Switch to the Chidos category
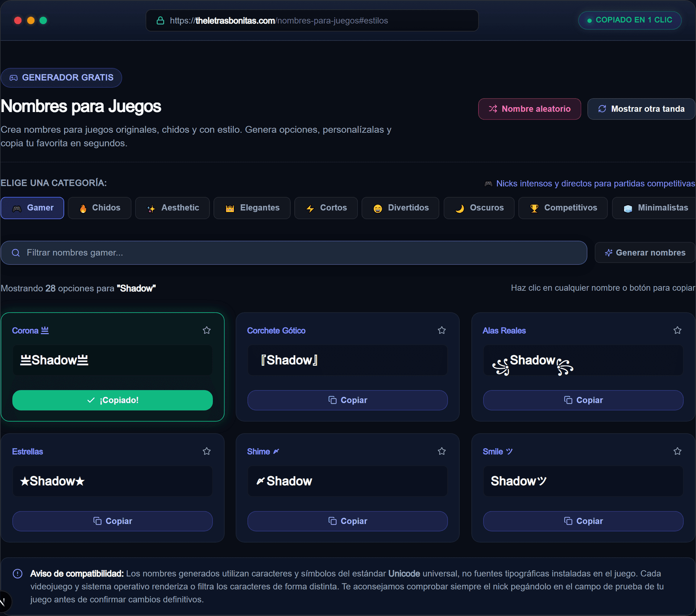 click(99, 208)
